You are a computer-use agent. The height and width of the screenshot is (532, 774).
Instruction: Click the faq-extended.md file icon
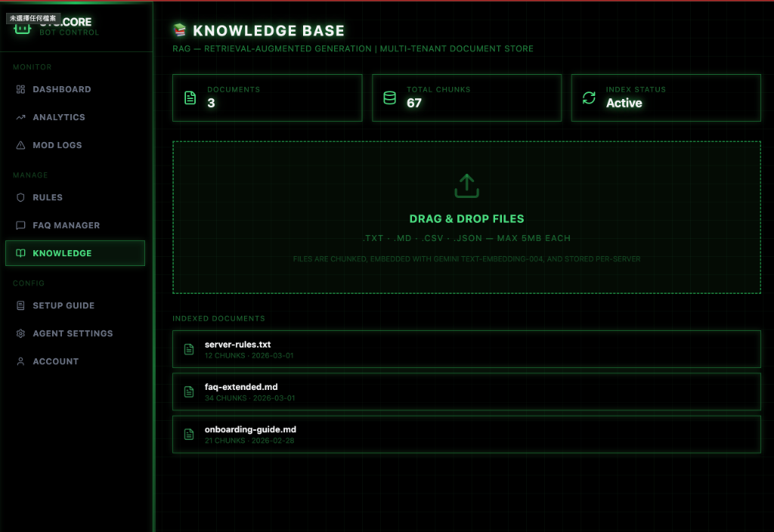pos(190,391)
